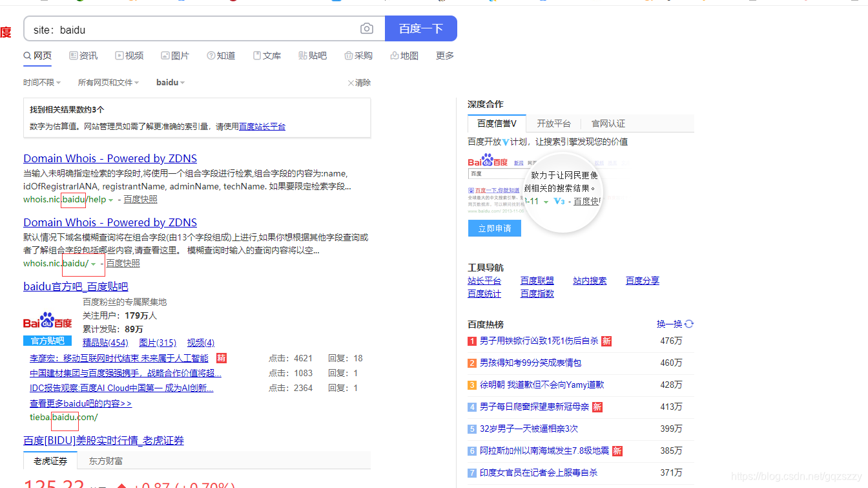Select the 百度信誉V tab
868x488 pixels.
497,123
